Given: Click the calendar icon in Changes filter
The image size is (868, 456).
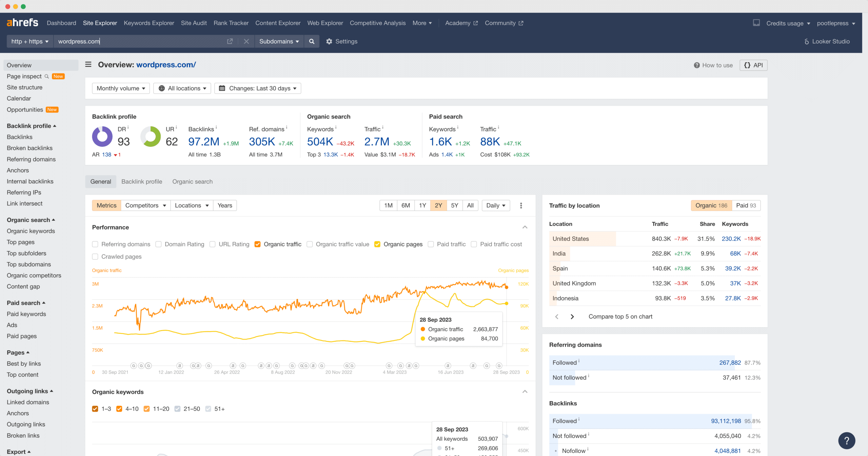Looking at the screenshot, I should click(x=222, y=88).
